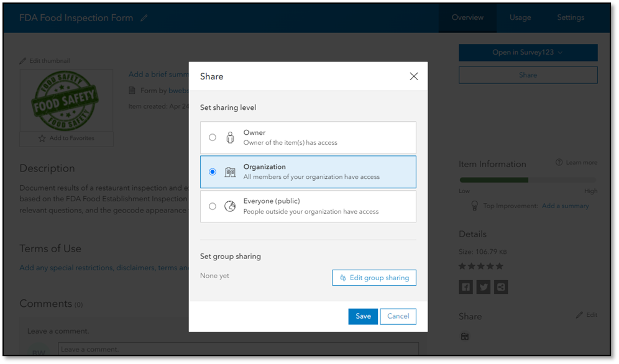This screenshot has height=364, width=619.
Task: Click the pencil icon beside FDA Food Inspection Form title
Action: pyautogui.click(x=144, y=18)
